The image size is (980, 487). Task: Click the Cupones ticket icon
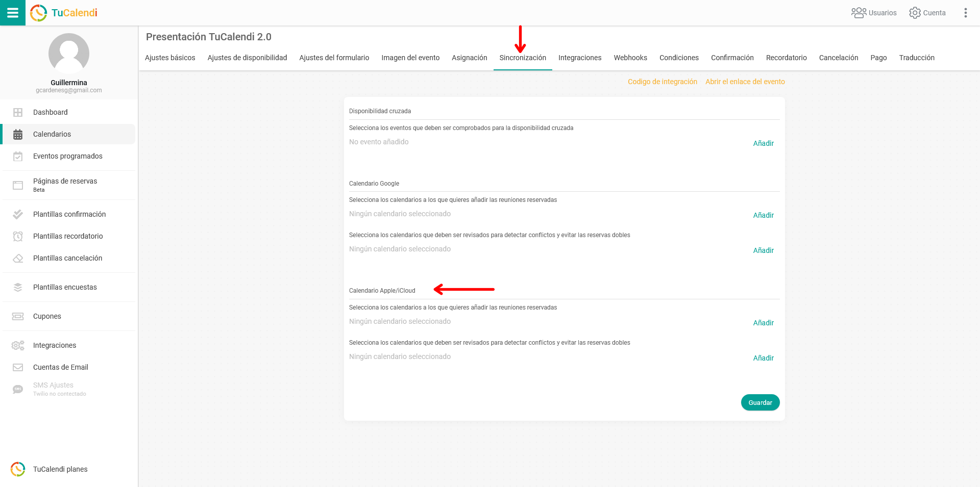pos(18,316)
